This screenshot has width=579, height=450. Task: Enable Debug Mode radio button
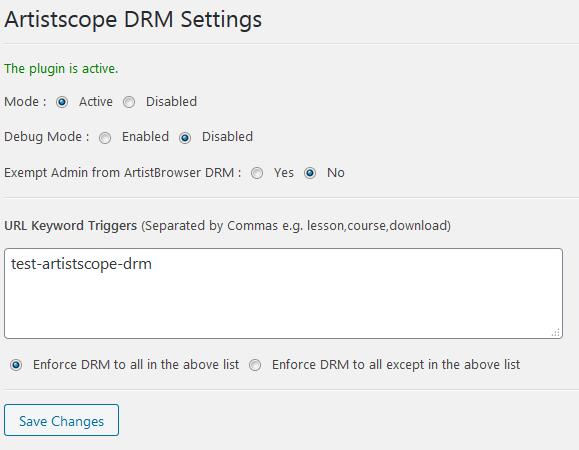(105, 138)
